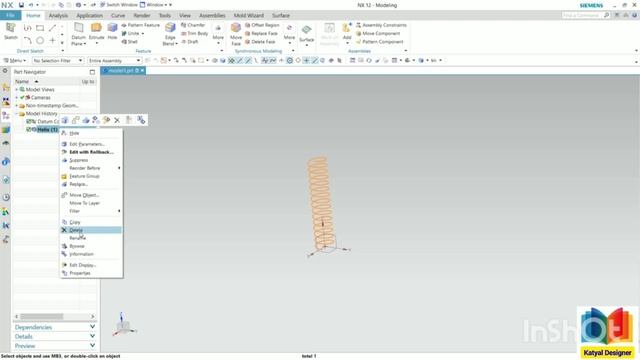Switch to the Curve ribbon tab
640x360 pixels.
pyautogui.click(x=118, y=16)
